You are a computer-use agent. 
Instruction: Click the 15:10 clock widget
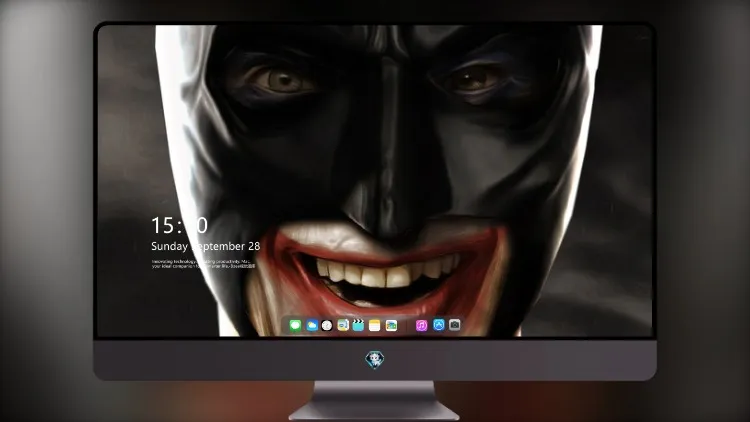pos(179,225)
